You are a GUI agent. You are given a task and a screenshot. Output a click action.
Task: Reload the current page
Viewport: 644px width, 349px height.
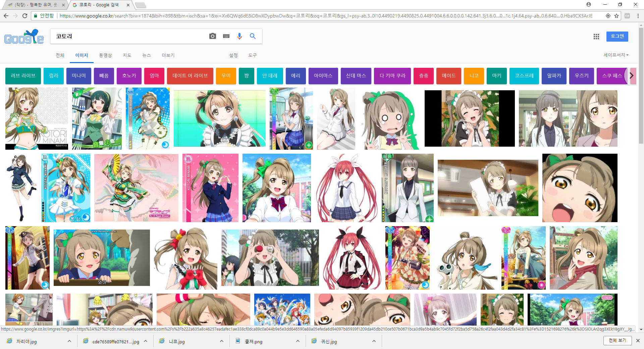25,16
